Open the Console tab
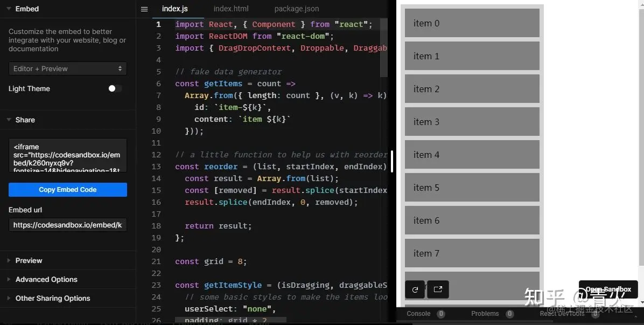 tap(418, 314)
